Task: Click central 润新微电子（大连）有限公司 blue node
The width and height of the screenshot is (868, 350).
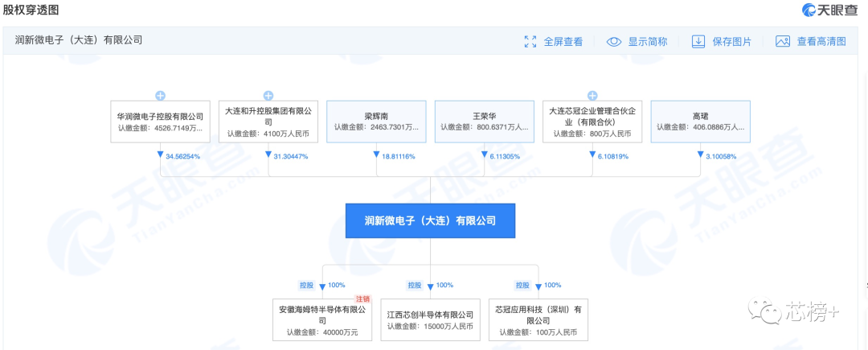Action: (430, 220)
